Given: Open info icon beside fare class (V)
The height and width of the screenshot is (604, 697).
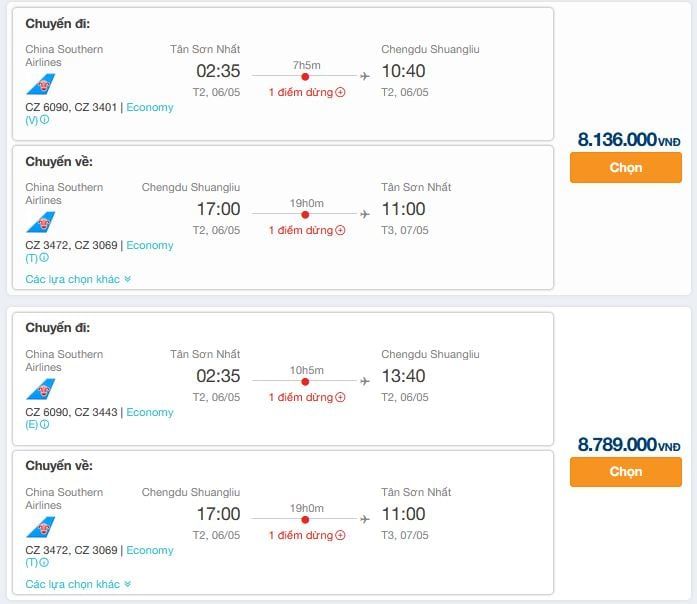Looking at the screenshot, I should 44,120.
